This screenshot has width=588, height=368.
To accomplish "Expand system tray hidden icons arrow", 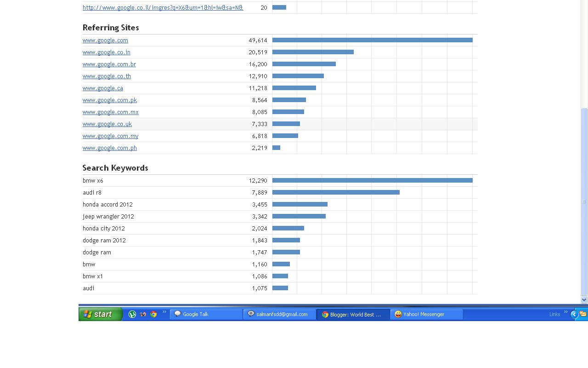I will 574,314.
